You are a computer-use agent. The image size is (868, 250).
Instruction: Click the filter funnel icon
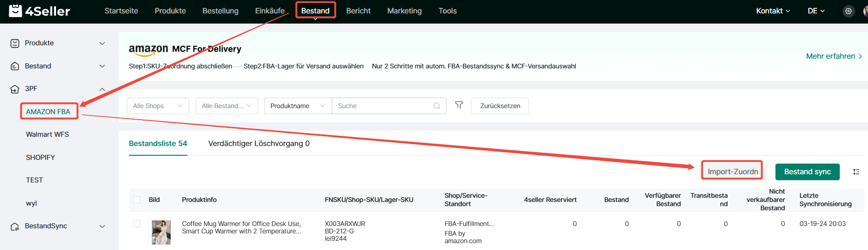click(x=459, y=105)
